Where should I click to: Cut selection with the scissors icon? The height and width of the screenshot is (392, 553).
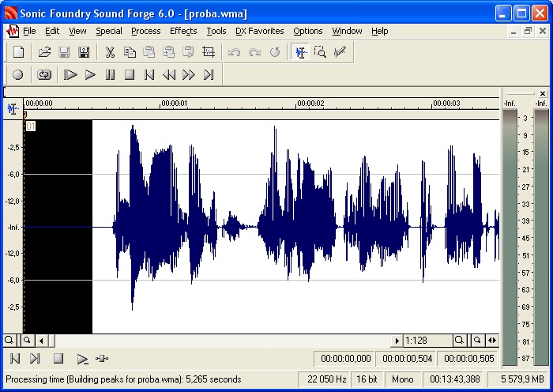point(110,52)
